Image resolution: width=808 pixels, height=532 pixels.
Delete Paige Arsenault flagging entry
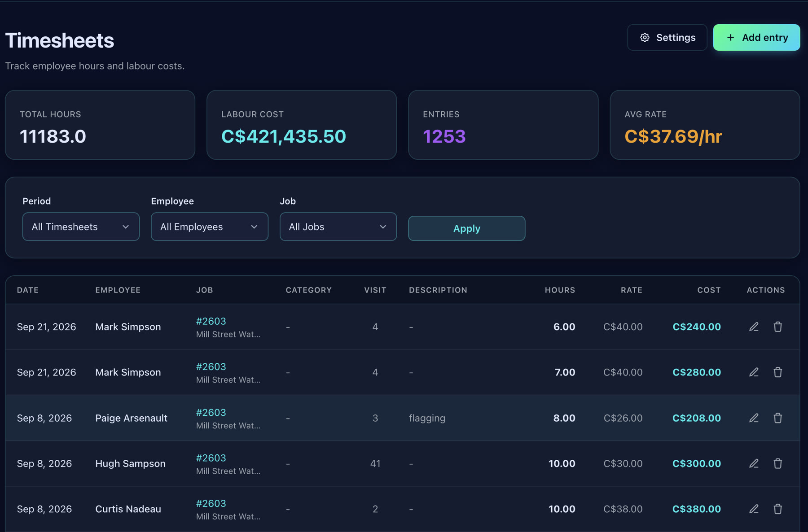click(778, 418)
